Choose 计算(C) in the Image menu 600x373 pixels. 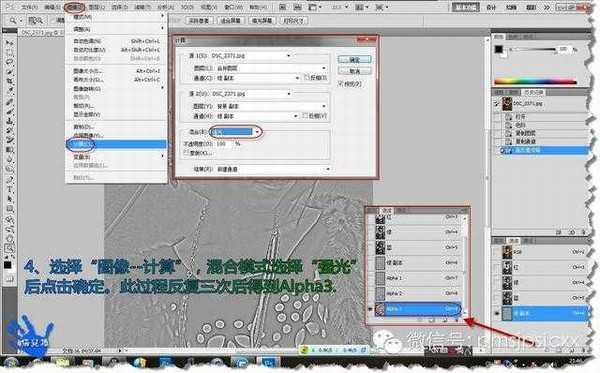pos(116,144)
